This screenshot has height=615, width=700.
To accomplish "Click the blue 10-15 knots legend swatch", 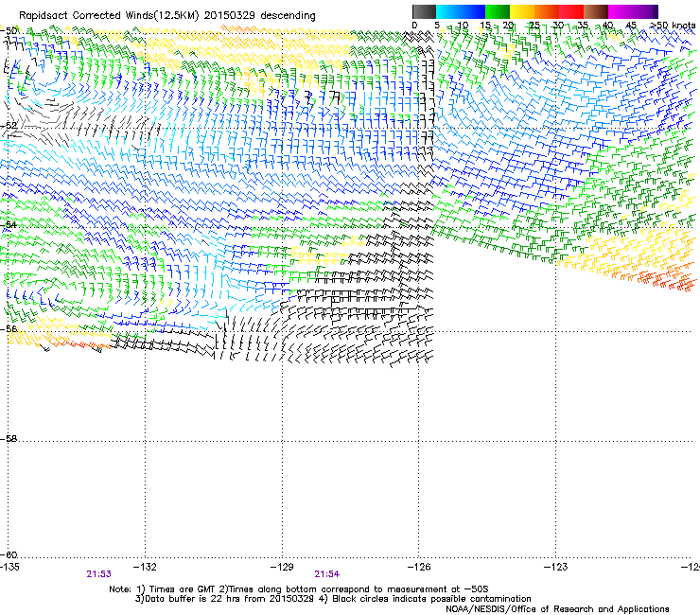I will [473, 11].
